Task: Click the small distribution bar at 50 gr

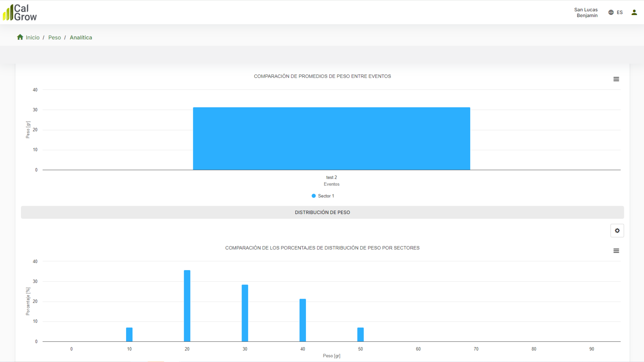Action: 361,335
